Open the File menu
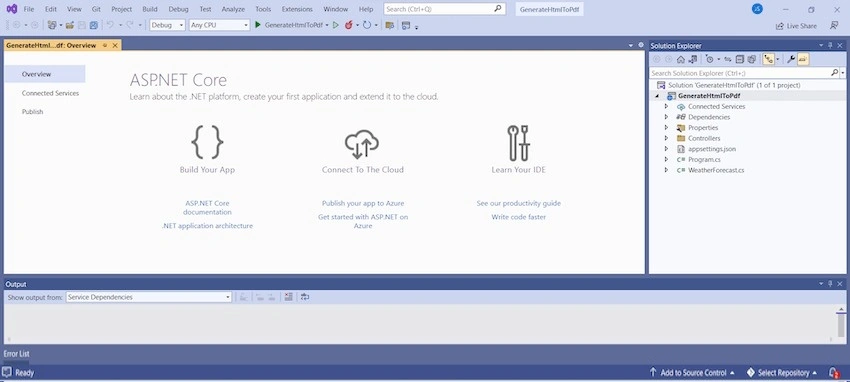This screenshot has height=382, width=850. [x=29, y=9]
